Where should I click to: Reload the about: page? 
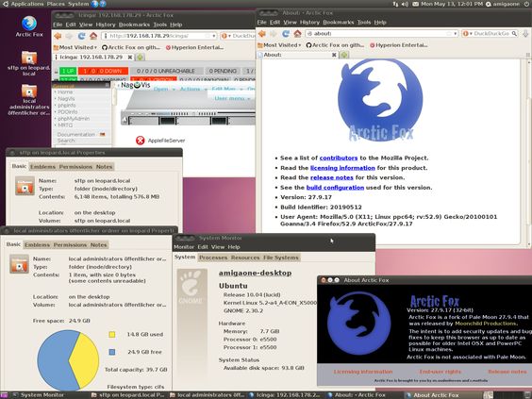pyautogui.click(x=286, y=34)
